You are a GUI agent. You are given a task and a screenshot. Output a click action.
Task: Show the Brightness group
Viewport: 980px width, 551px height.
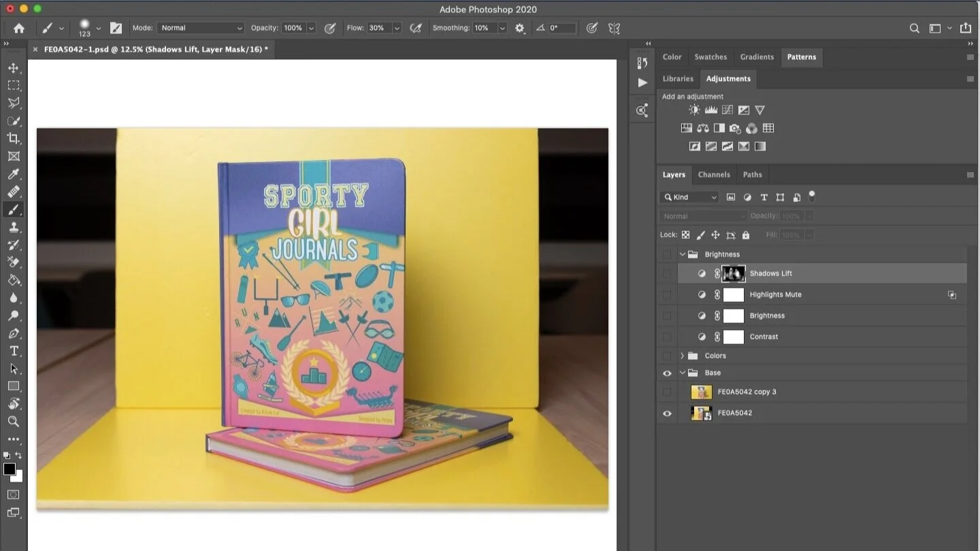coord(667,254)
